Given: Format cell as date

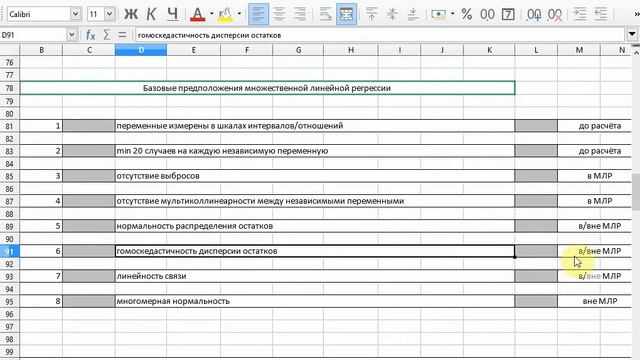Looking at the screenshot, I should 508,14.
